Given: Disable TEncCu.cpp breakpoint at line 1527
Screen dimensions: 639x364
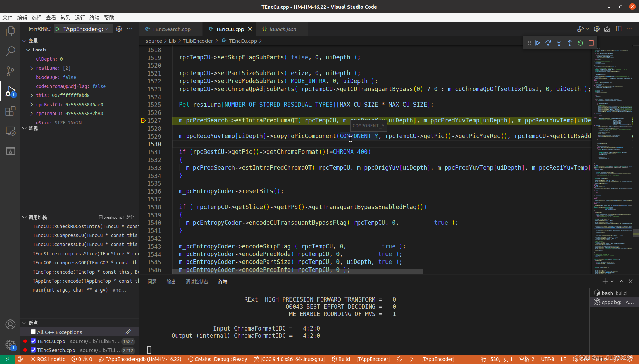Looking at the screenshot, I should pyautogui.click(x=33, y=341).
